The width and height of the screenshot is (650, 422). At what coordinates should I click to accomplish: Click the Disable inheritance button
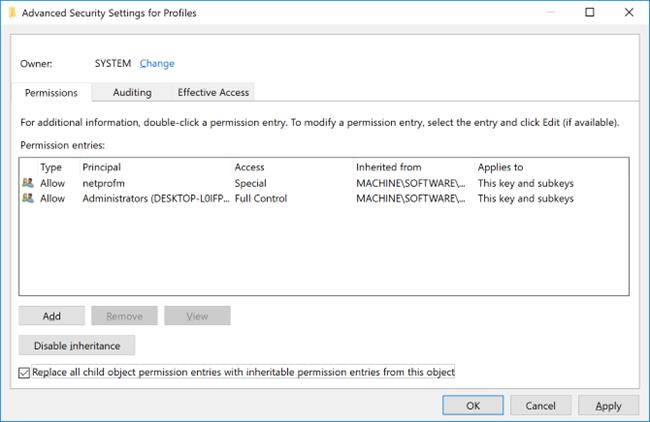click(x=77, y=345)
